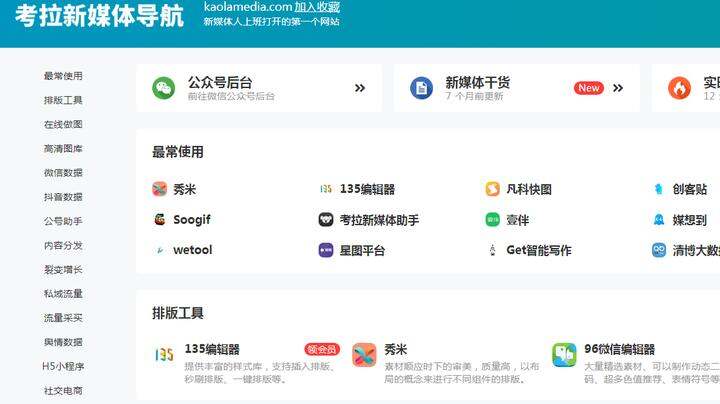Open the Soogif link

pyautogui.click(x=192, y=220)
